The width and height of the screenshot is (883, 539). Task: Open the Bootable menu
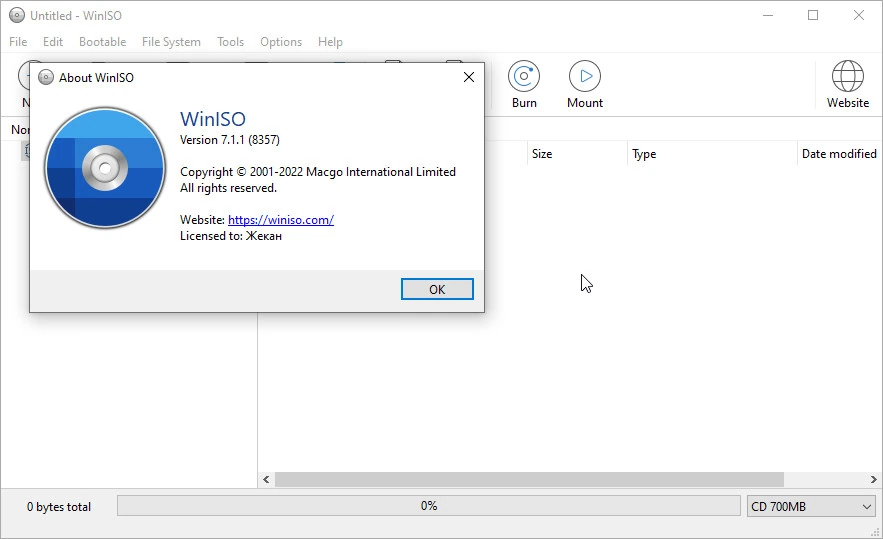[102, 42]
